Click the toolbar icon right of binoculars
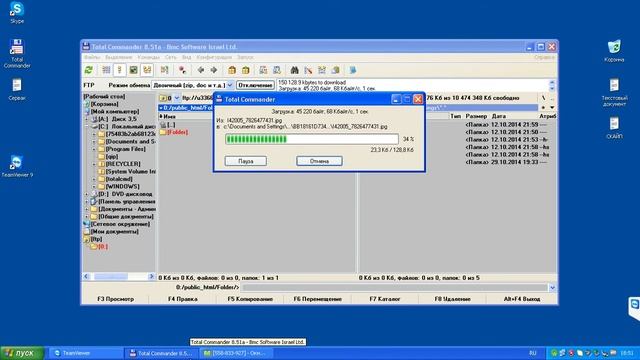 (308, 70)
